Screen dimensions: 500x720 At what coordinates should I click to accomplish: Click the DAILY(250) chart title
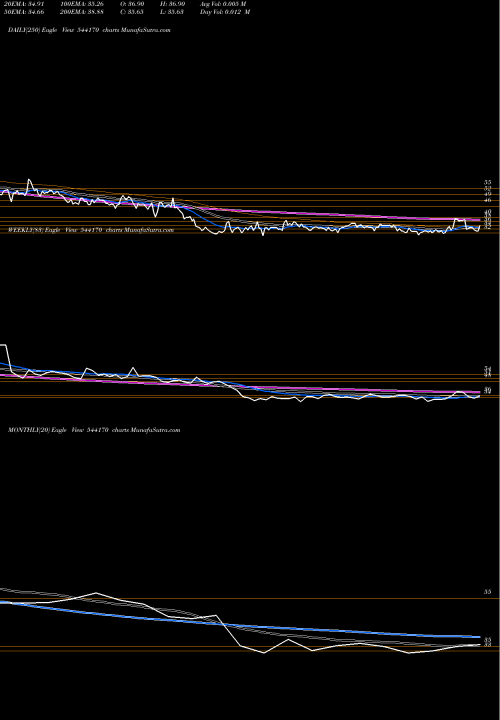pos(89,30)
